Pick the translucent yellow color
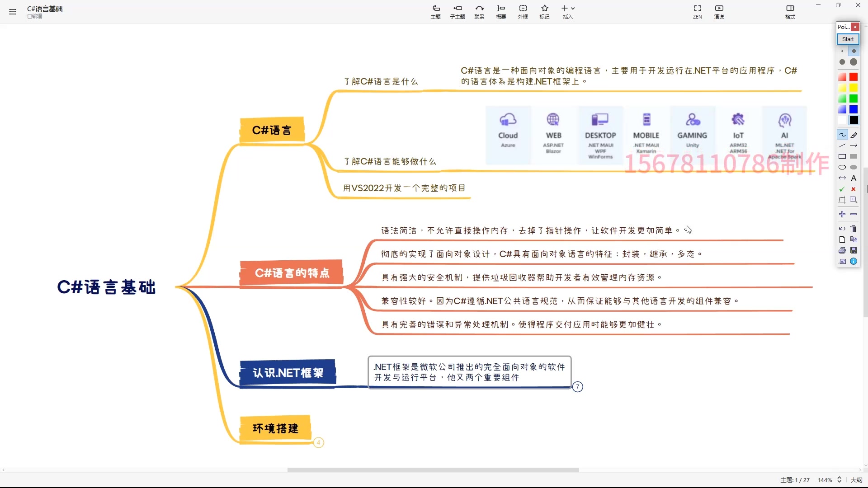The image size is (868, 488). coord(842,88)
